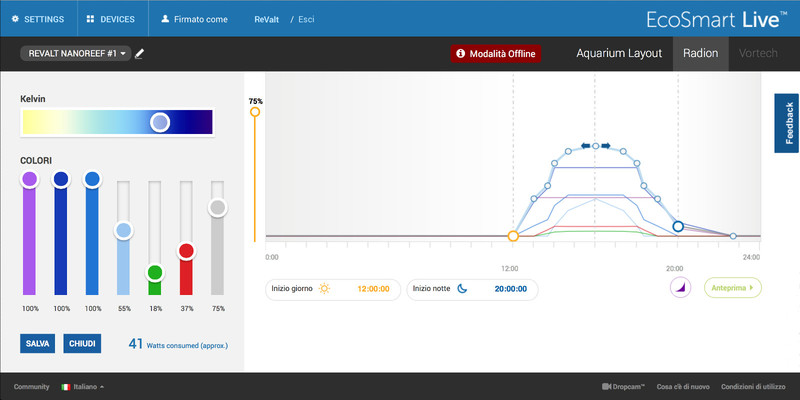Click the peak point at curve top center
800x400 pixels.
[x=595, y=146]
